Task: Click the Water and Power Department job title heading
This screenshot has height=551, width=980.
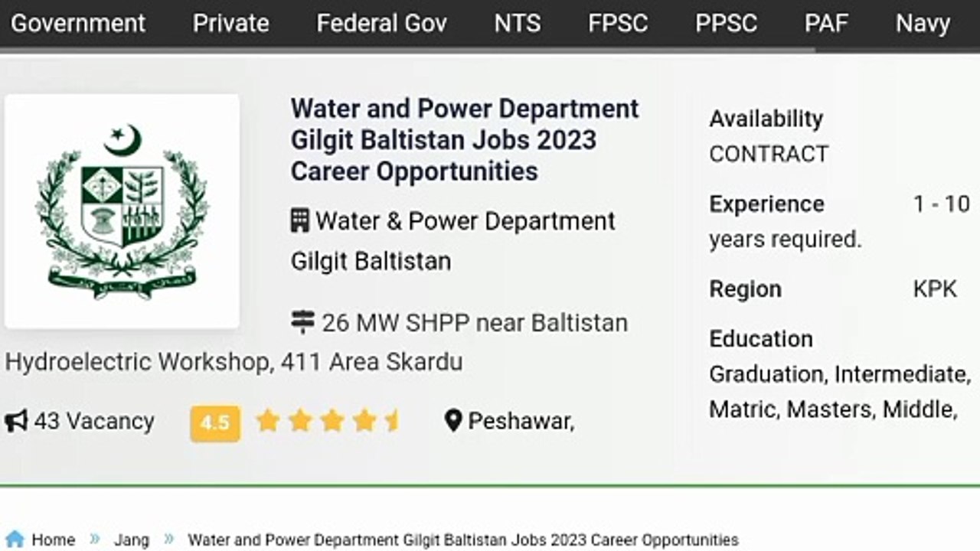Action: pyautogui.click(x=464, y=139)
